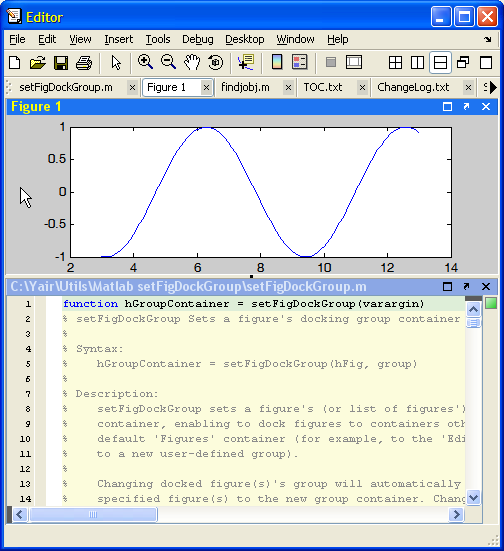Image resolution: width=504 pixels, height=551 pixels.
Task: Close the ChangeLog.txt tab
Action: pyautogui.click(x=468, y=87)
